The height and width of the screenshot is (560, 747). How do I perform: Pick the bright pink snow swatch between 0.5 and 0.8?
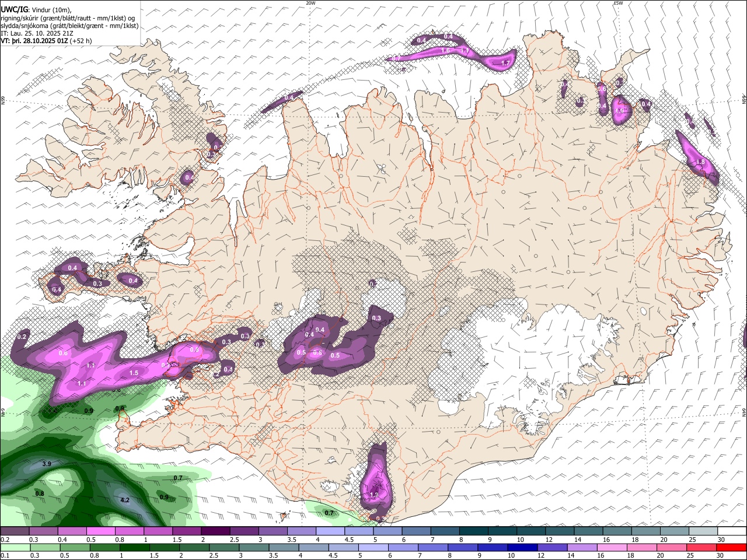(x=100, y=531)
